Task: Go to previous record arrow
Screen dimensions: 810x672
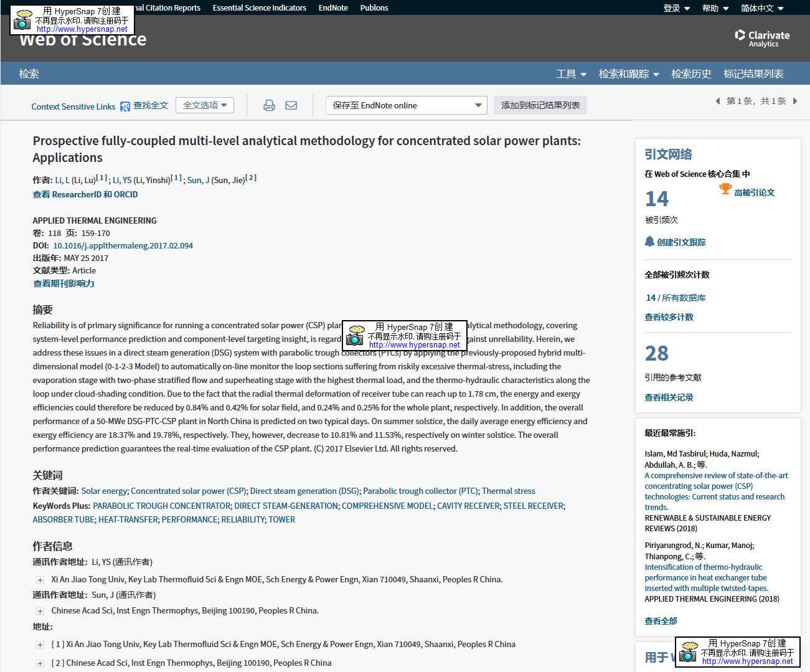Action: (717, 101)
